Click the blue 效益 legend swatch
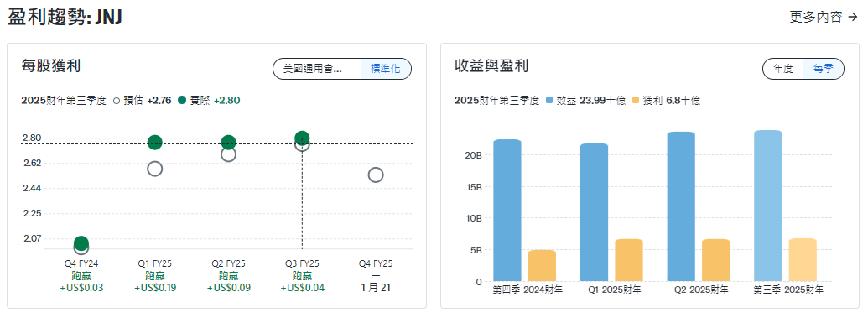868x313 pixels. coord(549,100)
